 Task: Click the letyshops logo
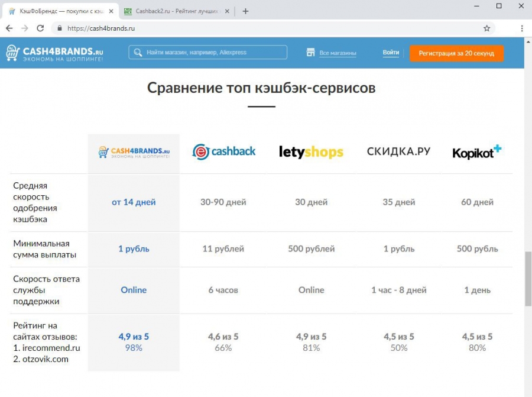[311, 152]
